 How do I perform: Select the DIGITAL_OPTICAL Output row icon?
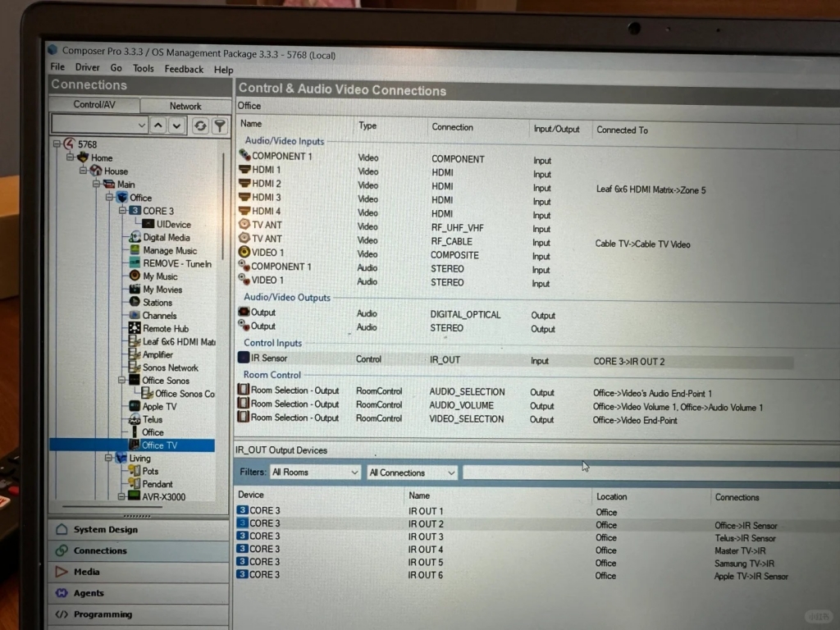244,312
